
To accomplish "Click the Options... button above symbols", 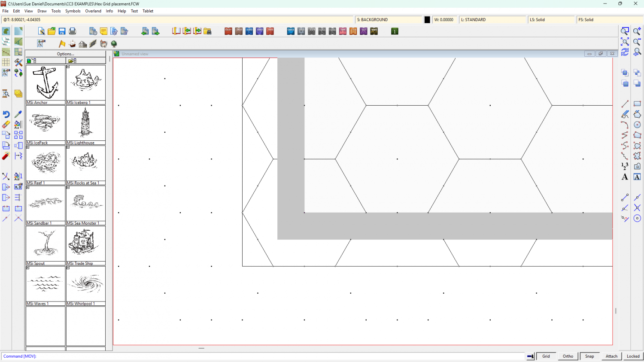I will point(65,54).
